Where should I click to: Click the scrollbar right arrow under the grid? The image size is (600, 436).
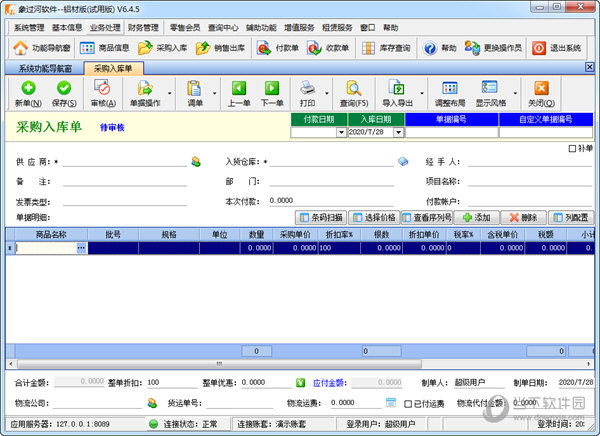(x=589, y=364)
